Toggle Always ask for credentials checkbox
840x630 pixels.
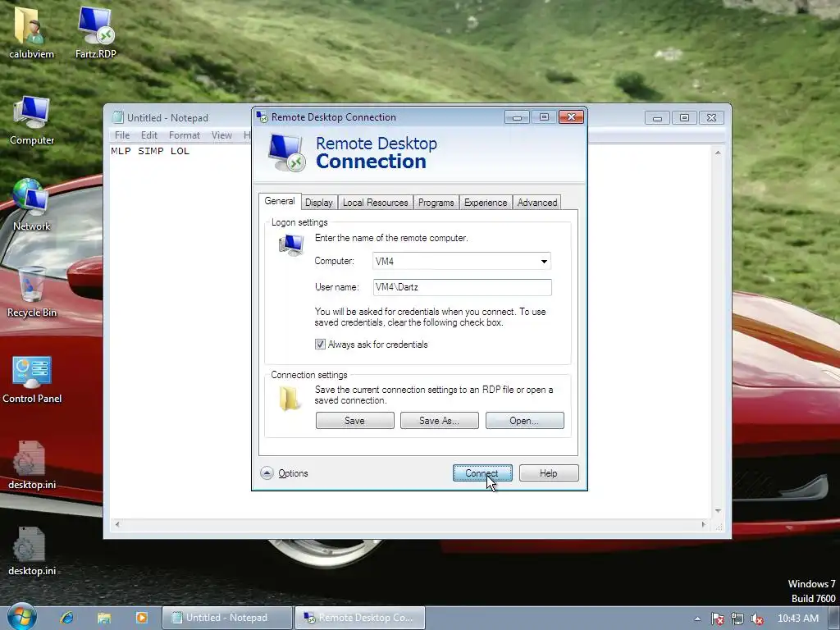coord(320,345)
